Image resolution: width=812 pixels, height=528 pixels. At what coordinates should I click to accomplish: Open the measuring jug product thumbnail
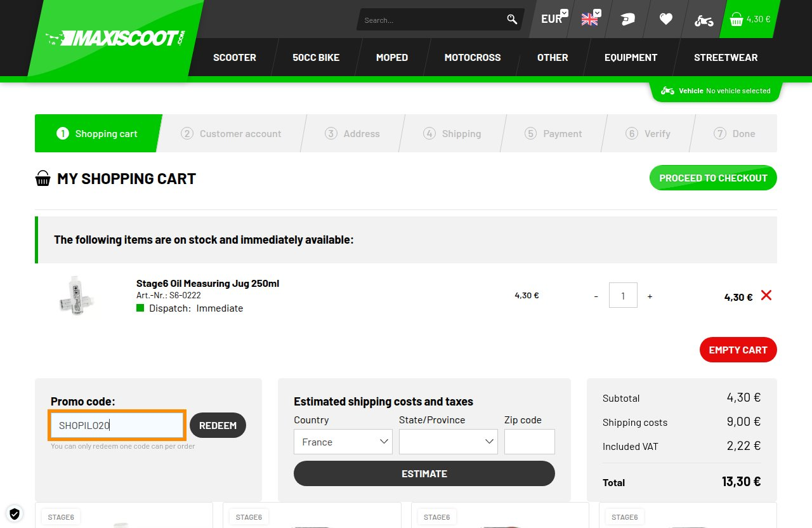click(76, 296)
